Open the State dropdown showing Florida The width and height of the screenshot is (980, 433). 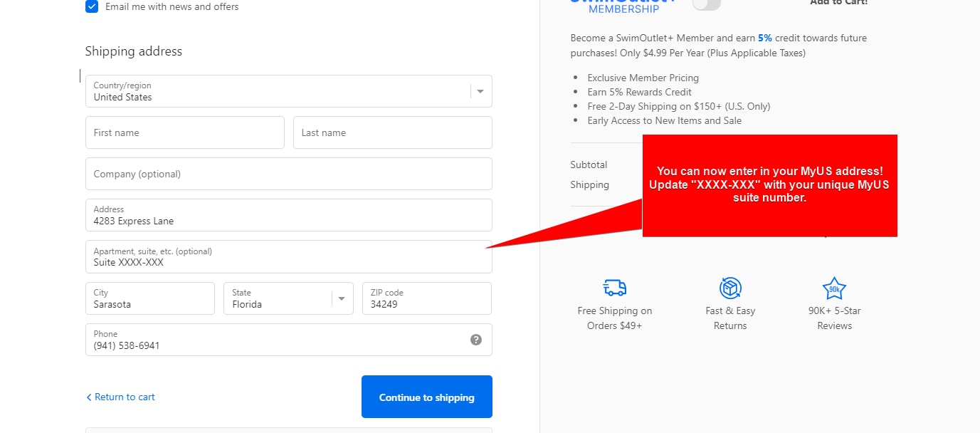click(x=288, y=298)
